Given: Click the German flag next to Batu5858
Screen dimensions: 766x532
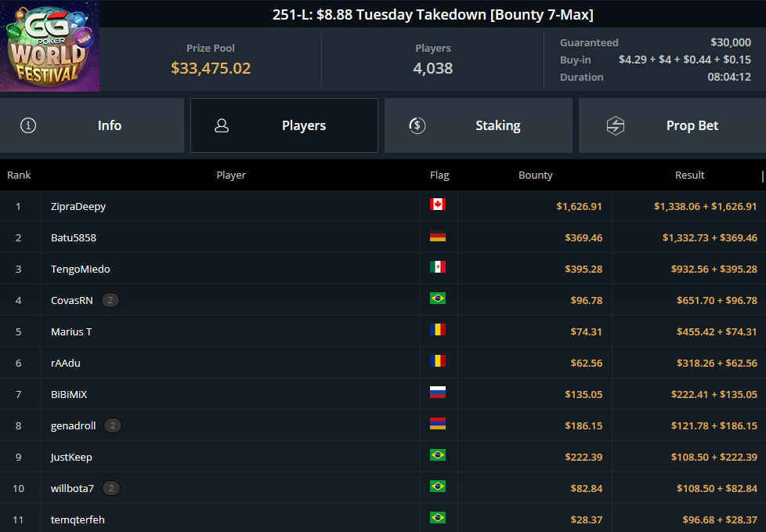Looking at the screenshot, I should point(438,236).
